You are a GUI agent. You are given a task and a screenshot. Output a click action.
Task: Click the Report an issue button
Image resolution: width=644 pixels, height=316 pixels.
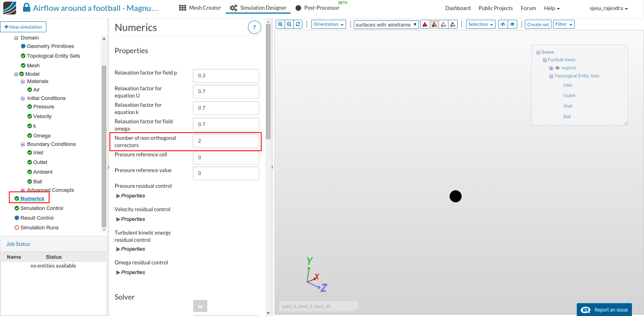(x=604, y=310)
